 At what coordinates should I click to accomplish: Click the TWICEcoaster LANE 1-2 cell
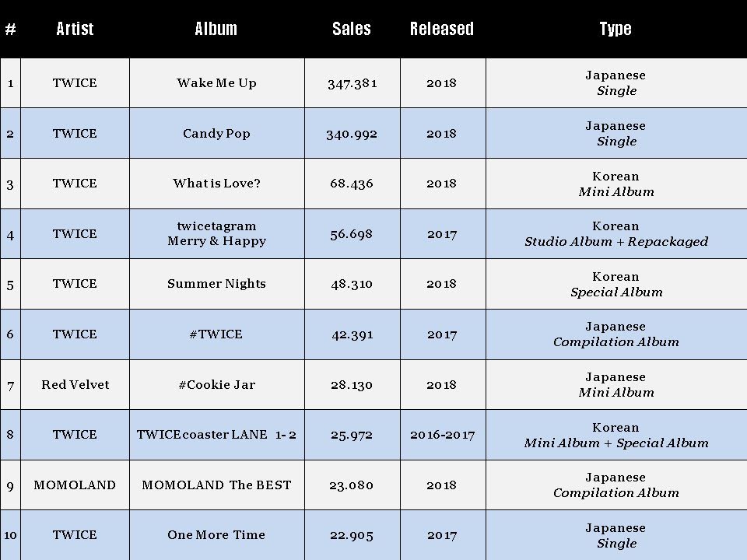217,435
